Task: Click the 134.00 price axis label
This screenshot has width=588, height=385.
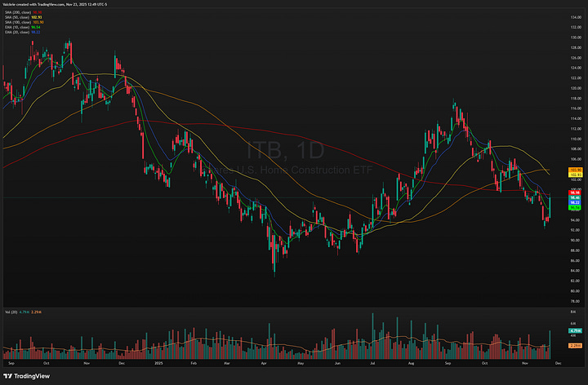Action: pyautogui.click(x=576, y=17)
